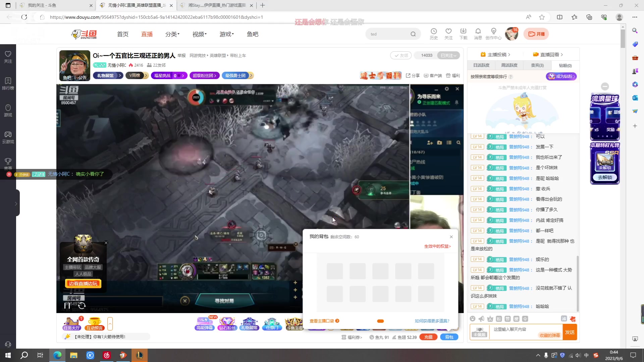Toggle the 梗 meme danmaku button
The height and width of the screenshot is (362, 644).
coord(516,319)
